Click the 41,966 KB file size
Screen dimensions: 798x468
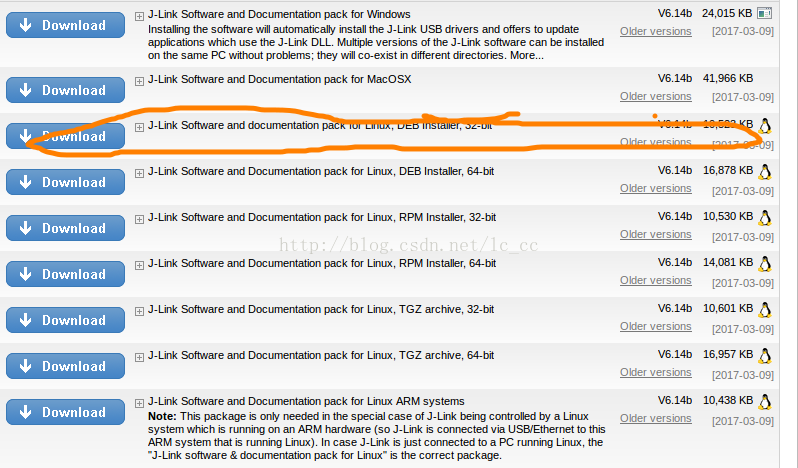pyautogui.click(x=728, y=78)
